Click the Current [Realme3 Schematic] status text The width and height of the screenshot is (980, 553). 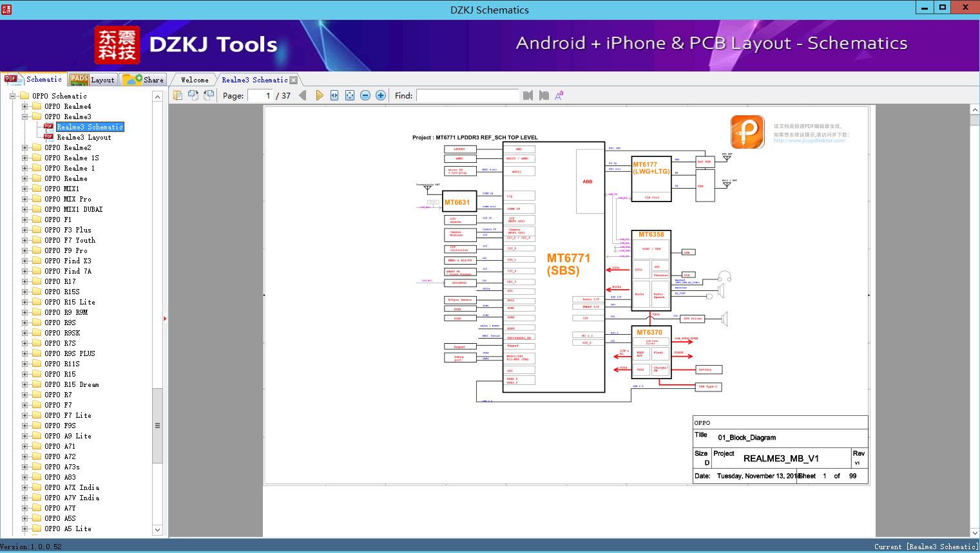(x=926, y=547)
